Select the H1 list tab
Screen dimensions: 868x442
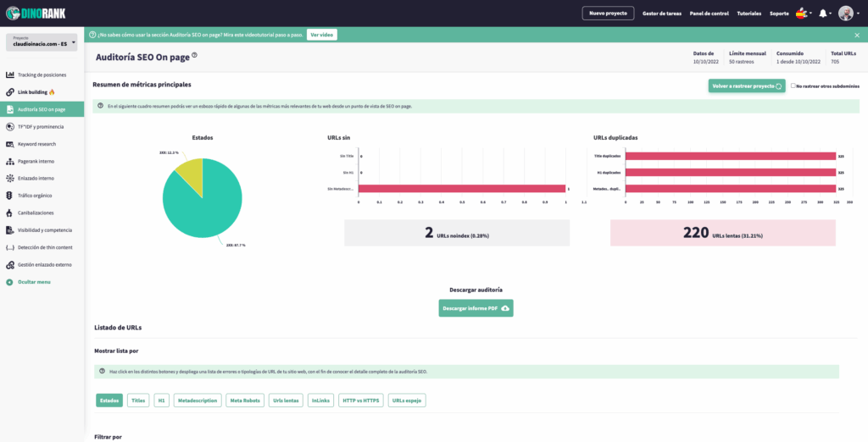[x=162, y=401]
